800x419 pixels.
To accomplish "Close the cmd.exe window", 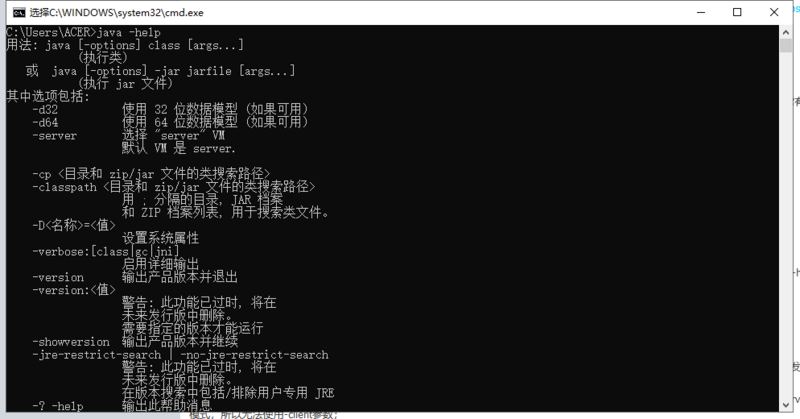I will click(x=774, y=12).
